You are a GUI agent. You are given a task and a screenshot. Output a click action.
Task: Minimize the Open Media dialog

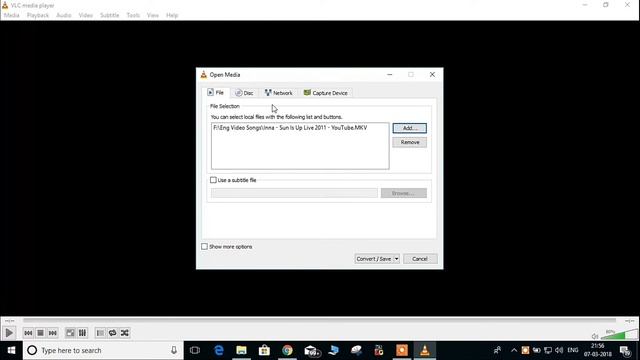point(390,75)
